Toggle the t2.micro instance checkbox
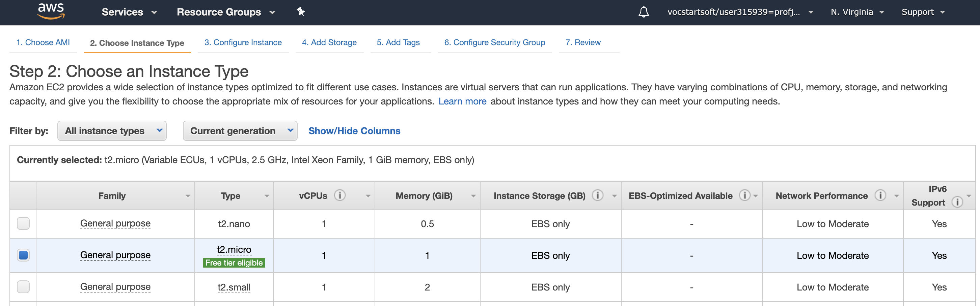The image size is (980, 306). [23, 255]
